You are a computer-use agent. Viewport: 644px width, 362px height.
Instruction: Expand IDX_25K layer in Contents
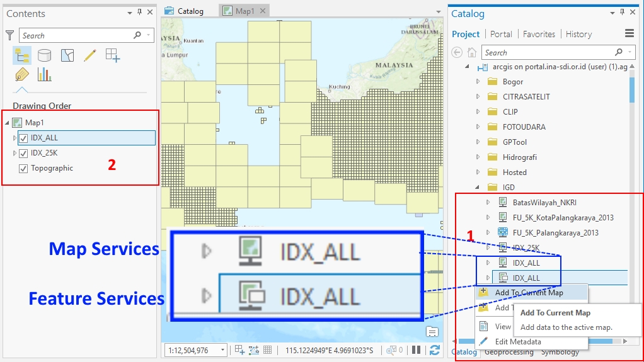point(14,153)
